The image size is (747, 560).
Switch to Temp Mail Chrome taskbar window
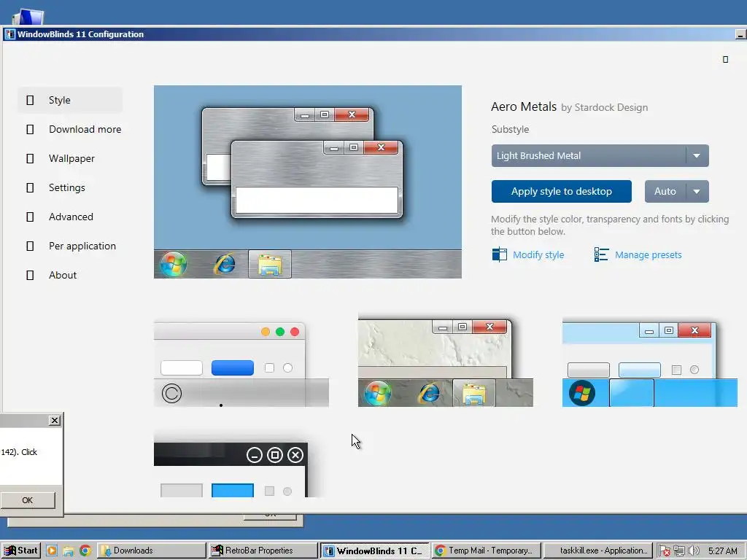tap(487, 551)
